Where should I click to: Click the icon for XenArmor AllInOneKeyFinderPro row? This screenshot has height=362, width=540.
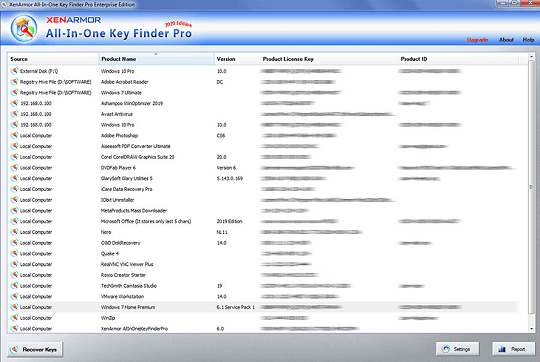tap(14, 328)
